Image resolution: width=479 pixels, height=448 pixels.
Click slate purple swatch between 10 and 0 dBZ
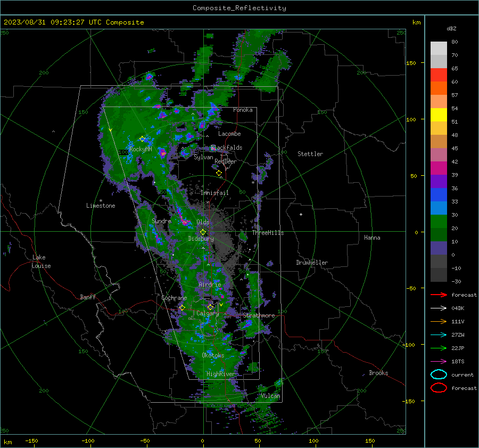click(x=439, y=248)
